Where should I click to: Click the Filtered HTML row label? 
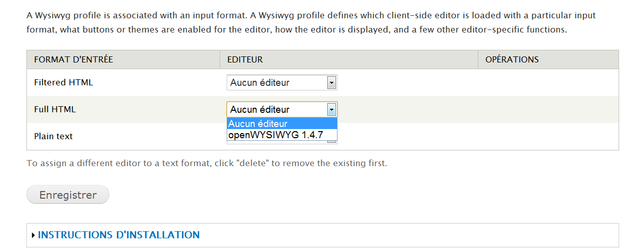pos(64,82)
